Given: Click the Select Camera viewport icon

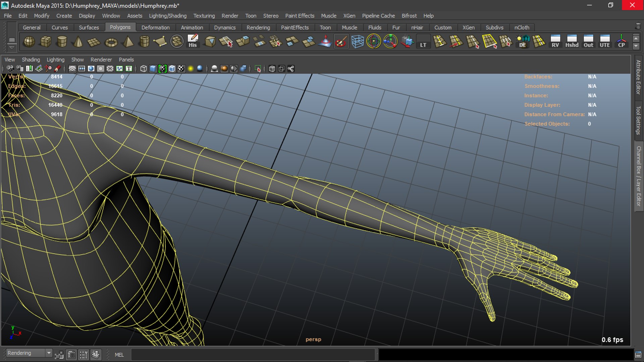Looking at the screenshot, I should (10, 69).
